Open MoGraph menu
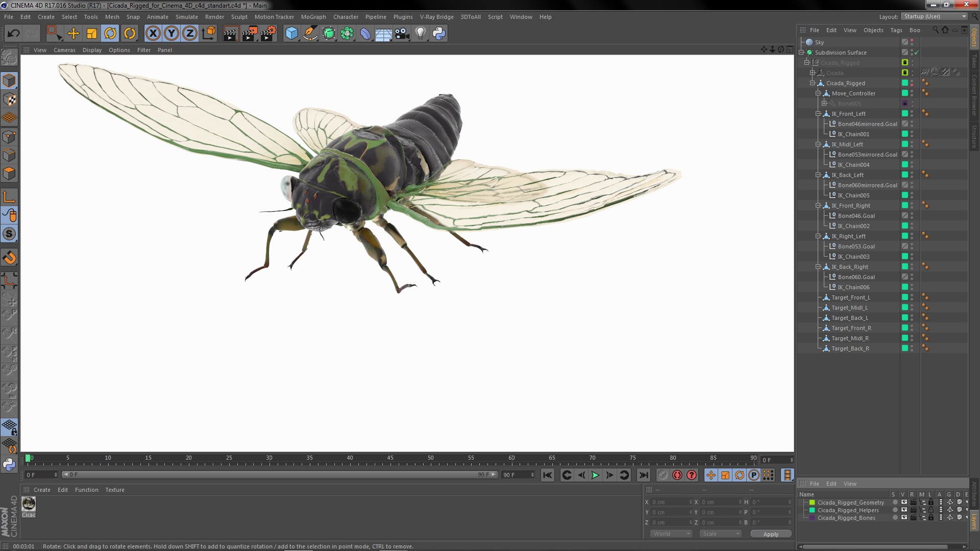 coord(313,17)
